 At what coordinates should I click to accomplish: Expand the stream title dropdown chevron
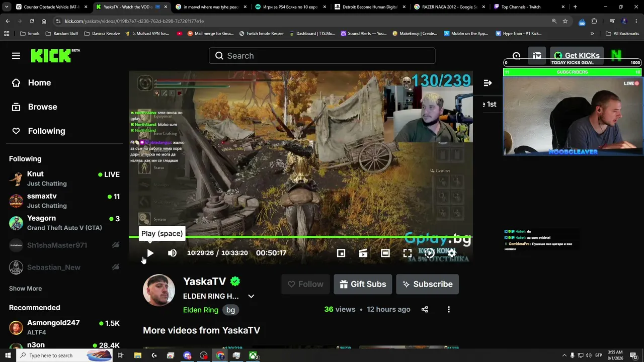251,296
